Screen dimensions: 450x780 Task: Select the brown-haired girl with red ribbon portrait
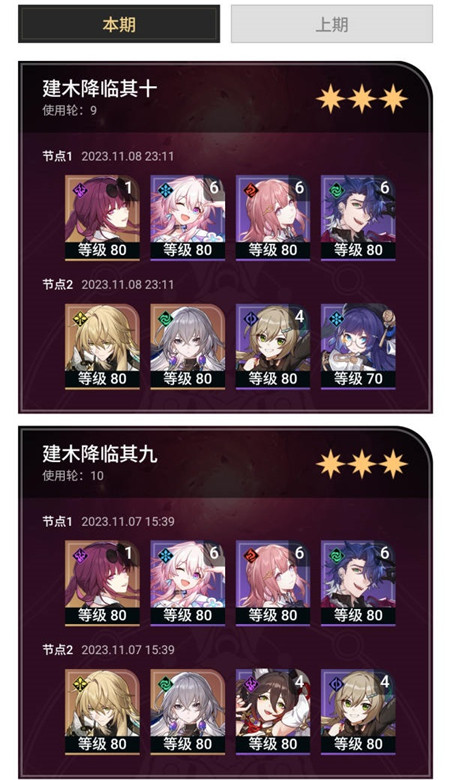pyautogui.click(x=272, y=711)
